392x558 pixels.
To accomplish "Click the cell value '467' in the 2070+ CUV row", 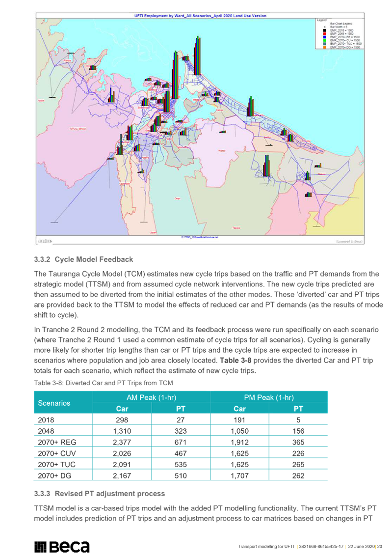I will click(x=181, y=453).
